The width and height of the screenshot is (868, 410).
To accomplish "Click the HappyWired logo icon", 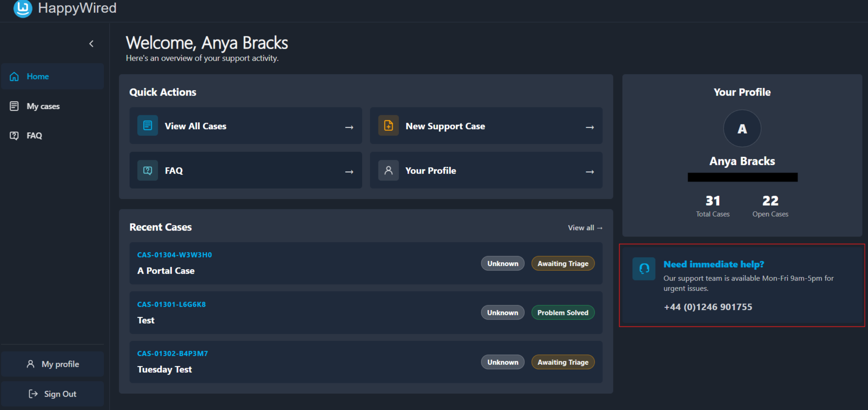I will coord(23,8).
